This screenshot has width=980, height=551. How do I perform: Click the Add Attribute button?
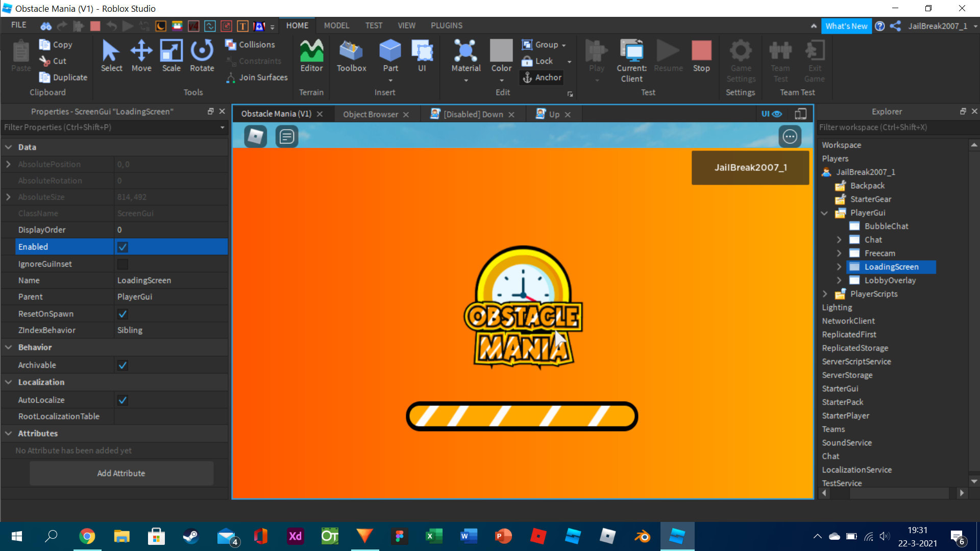120,473
